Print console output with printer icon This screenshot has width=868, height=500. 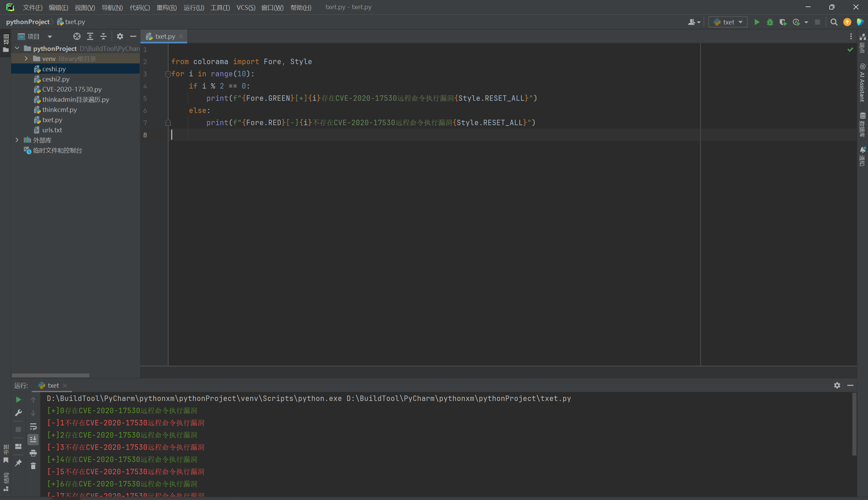tap(33, 453)
